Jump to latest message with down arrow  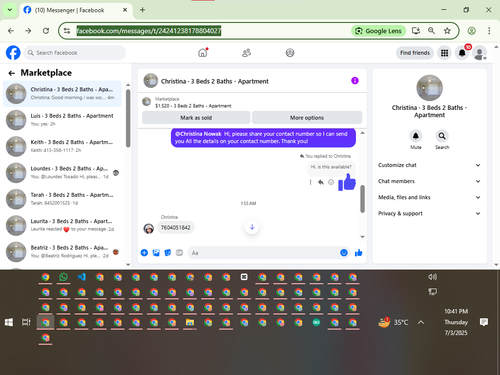[x=252, y=227]
